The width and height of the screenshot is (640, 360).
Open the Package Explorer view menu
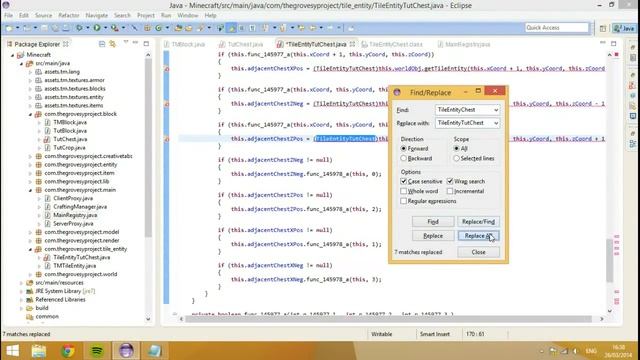tap(126, 42)
